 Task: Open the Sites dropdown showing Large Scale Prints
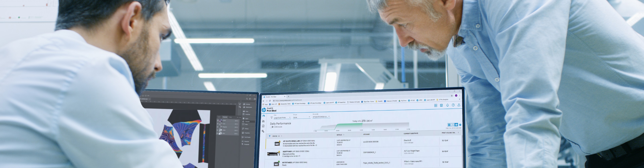point(282,118)
